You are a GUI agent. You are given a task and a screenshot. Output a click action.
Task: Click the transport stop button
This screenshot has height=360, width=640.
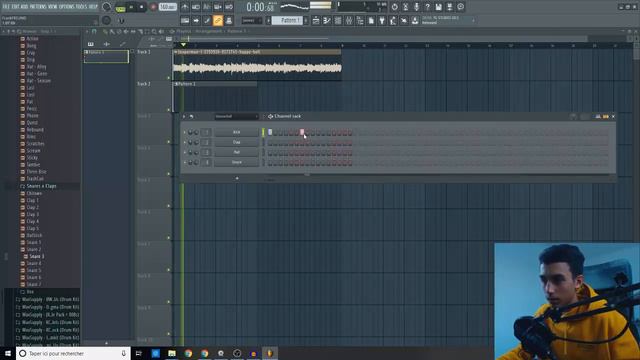[142, 7]
